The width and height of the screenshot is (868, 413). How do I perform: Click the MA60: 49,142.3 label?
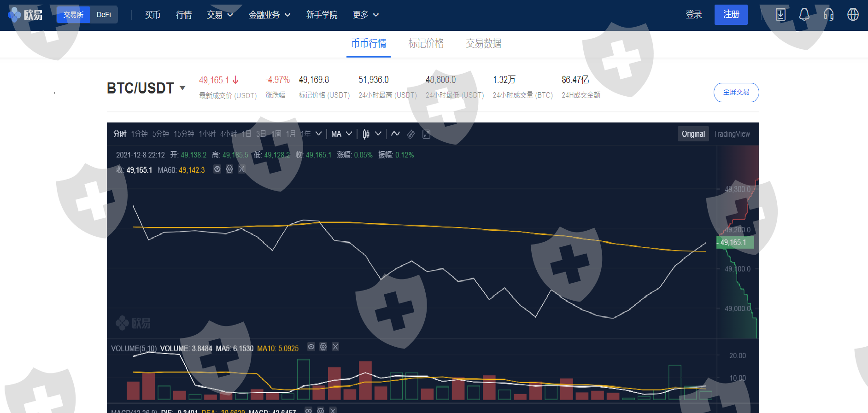pos(181,170)
